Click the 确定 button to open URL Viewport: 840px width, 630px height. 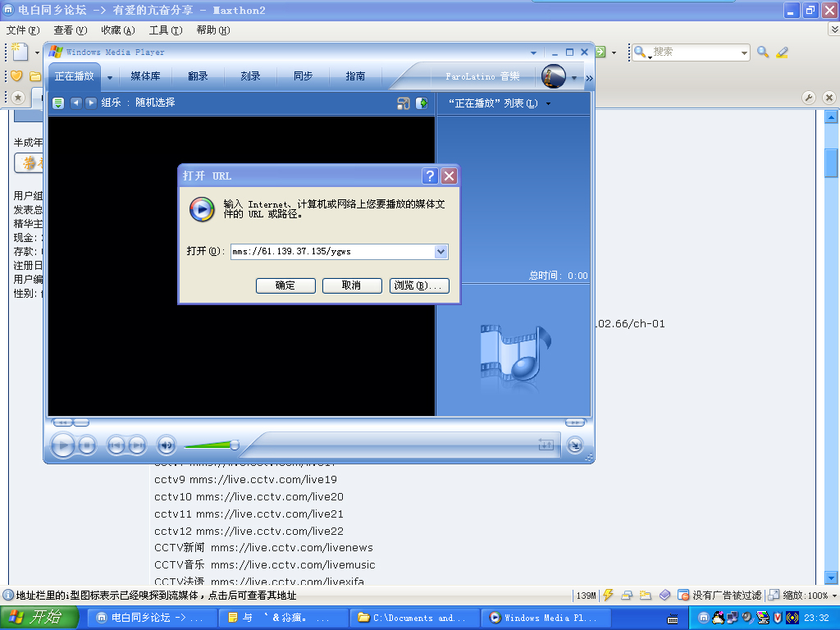(x=285, y=285)
